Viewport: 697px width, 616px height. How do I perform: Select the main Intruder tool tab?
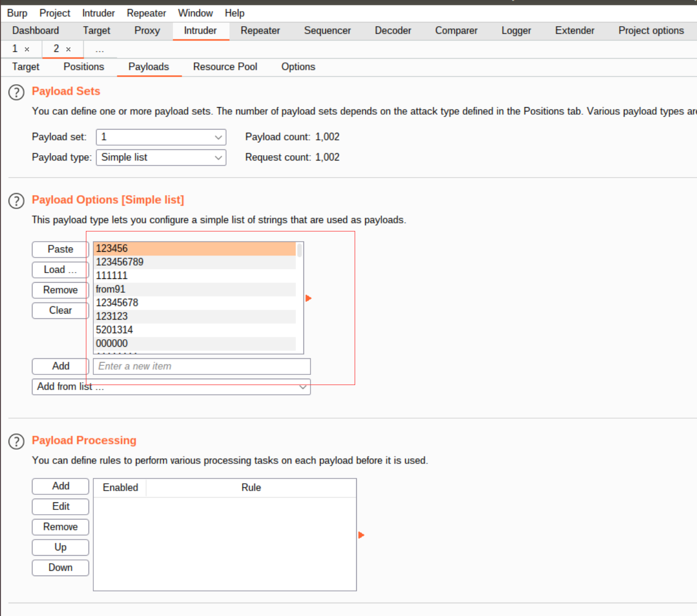(201, 31)
